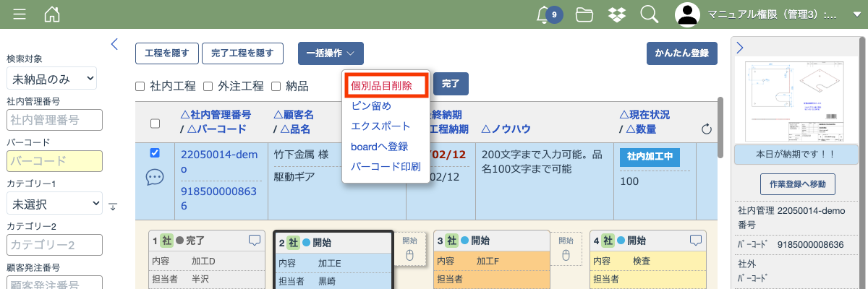Click the かんたん登録 button
Screen dimensions: 868x289
pyautogui.click(x=681, y=53)
